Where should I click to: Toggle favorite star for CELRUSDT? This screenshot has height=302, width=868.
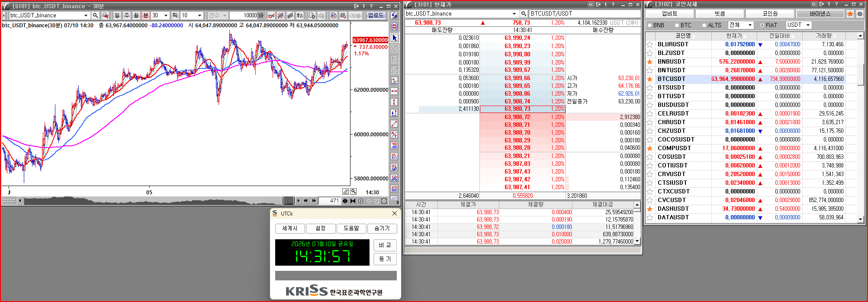coord(649,113)
